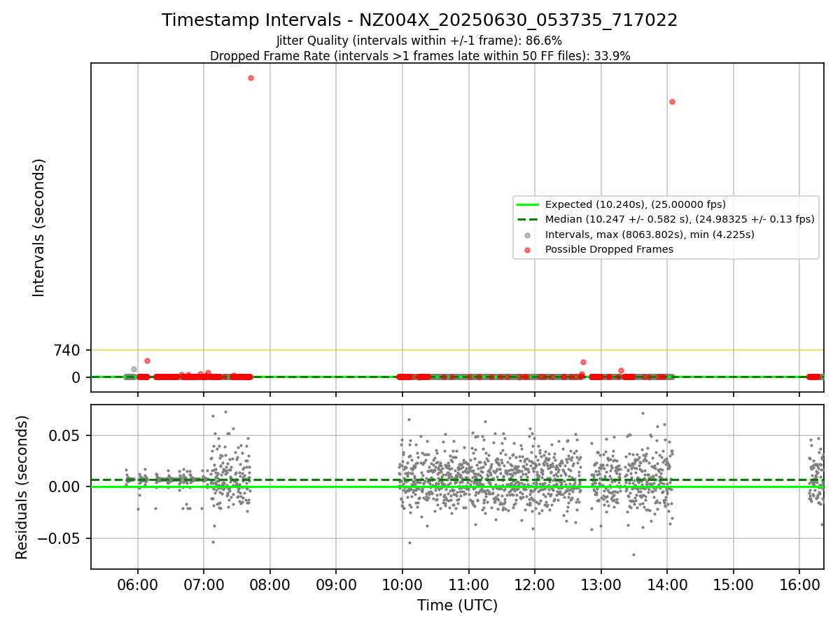
Task: Click the gray legend marker for Intervals
Action: (528, 234)
